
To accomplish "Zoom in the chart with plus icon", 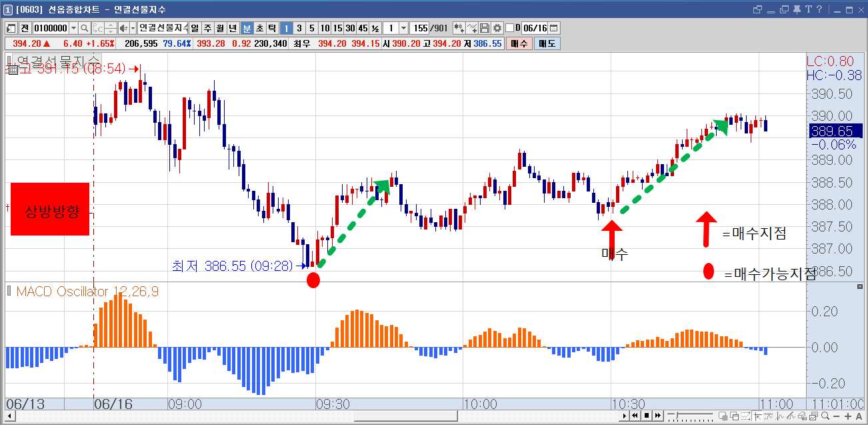I will click(x=848, y=416).
